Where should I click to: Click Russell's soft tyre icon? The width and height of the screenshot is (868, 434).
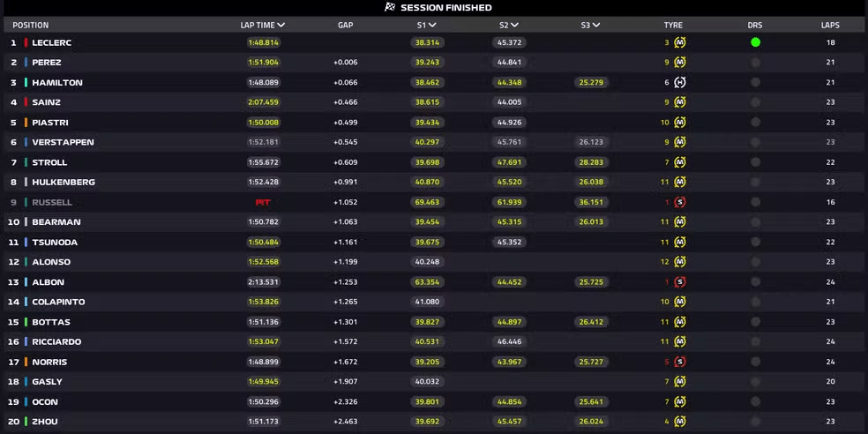pos(680,202)
